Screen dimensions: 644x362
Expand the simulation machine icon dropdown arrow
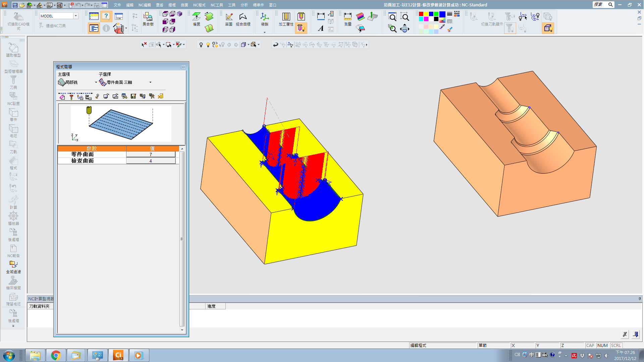coord(126,28)
